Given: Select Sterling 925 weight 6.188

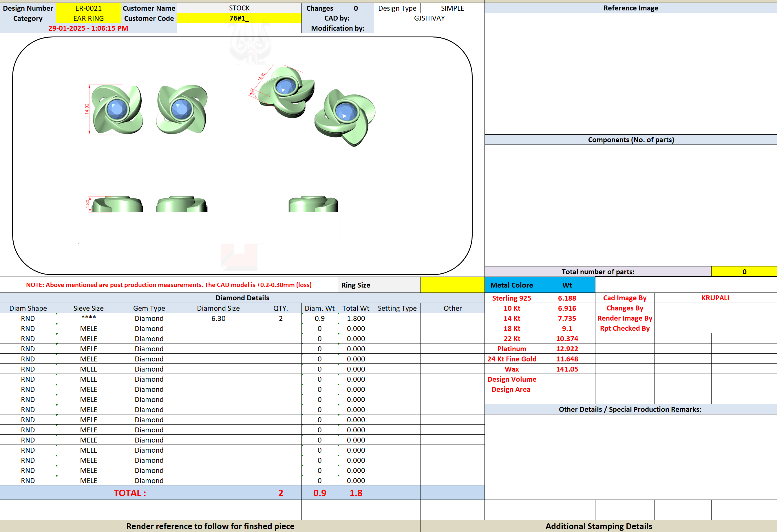Looking at the screenshot, I should click(x=567, y=298).
